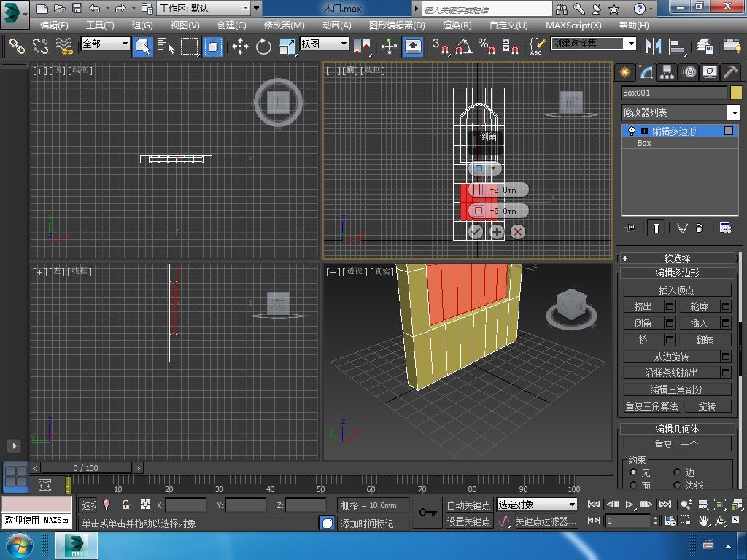Image resolution: width=747 pixels, height=560 pixels.
Task: Open the 修改器列表 dropdown
Action: click(x=734, y=112)
